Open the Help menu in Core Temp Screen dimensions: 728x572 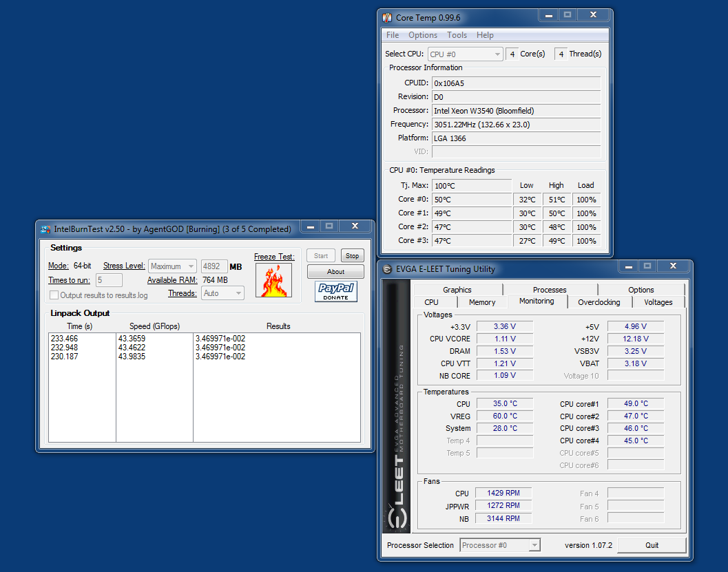pyautogui.click(x=485, y=35)
